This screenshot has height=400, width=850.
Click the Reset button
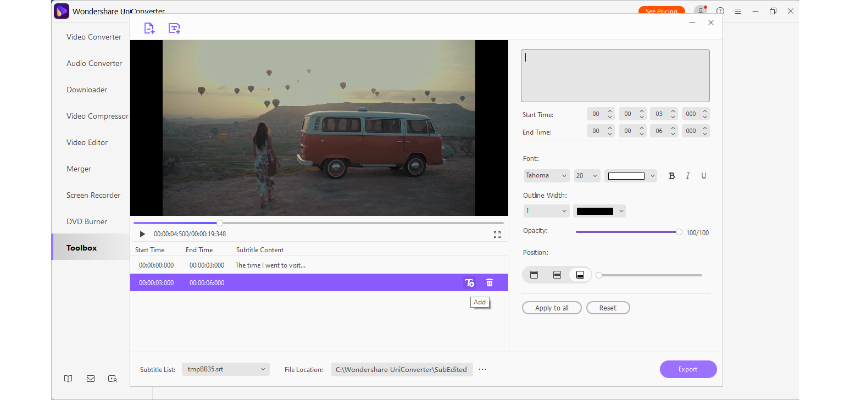(x=608, y=308)
